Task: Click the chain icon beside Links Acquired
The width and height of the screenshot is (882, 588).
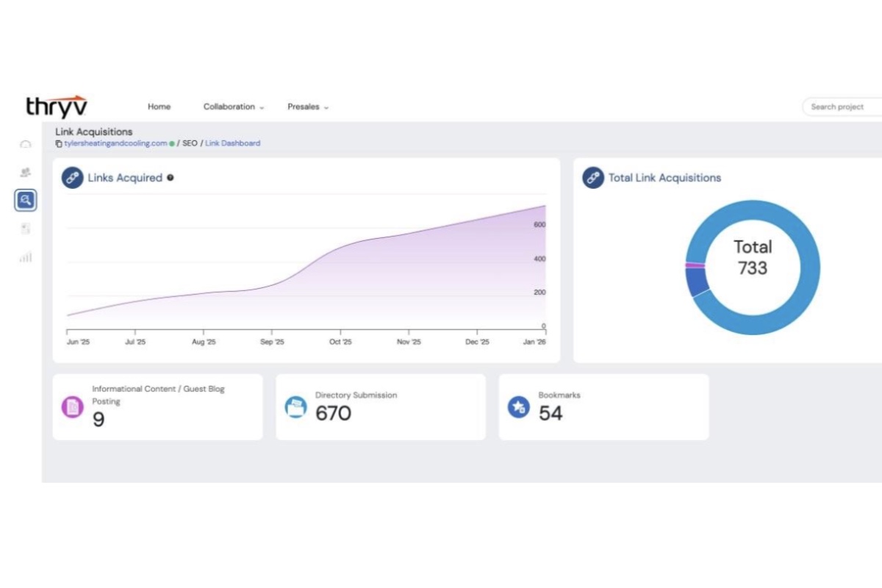Action: [x=72, y=177]
